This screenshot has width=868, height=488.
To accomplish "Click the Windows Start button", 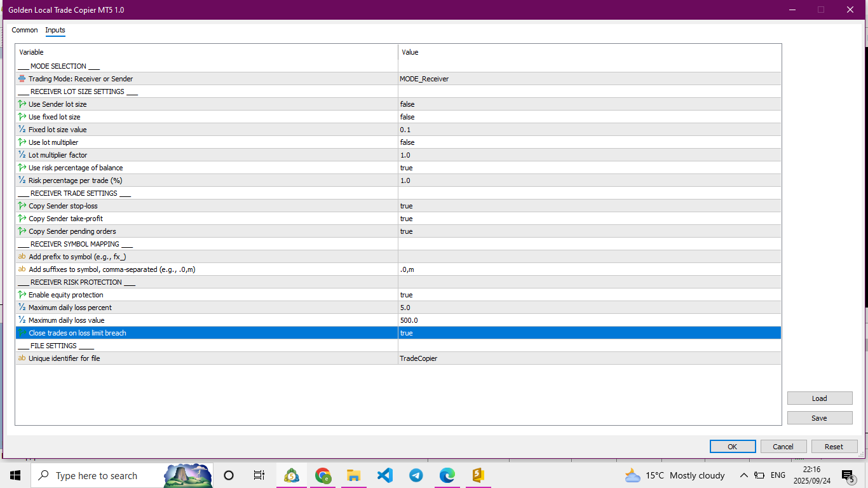I will pyautogui.click(x=15, y=475).
